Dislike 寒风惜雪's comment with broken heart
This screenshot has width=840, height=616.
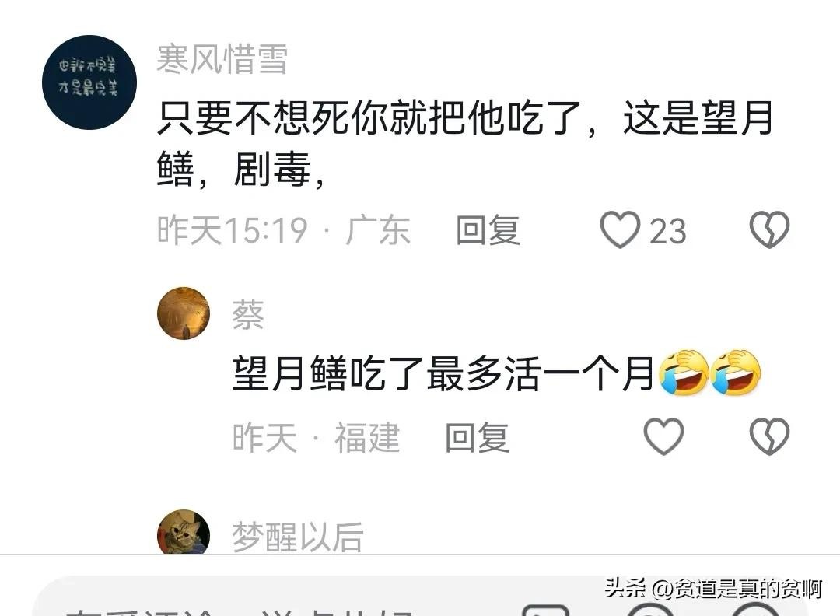[769, 229]
